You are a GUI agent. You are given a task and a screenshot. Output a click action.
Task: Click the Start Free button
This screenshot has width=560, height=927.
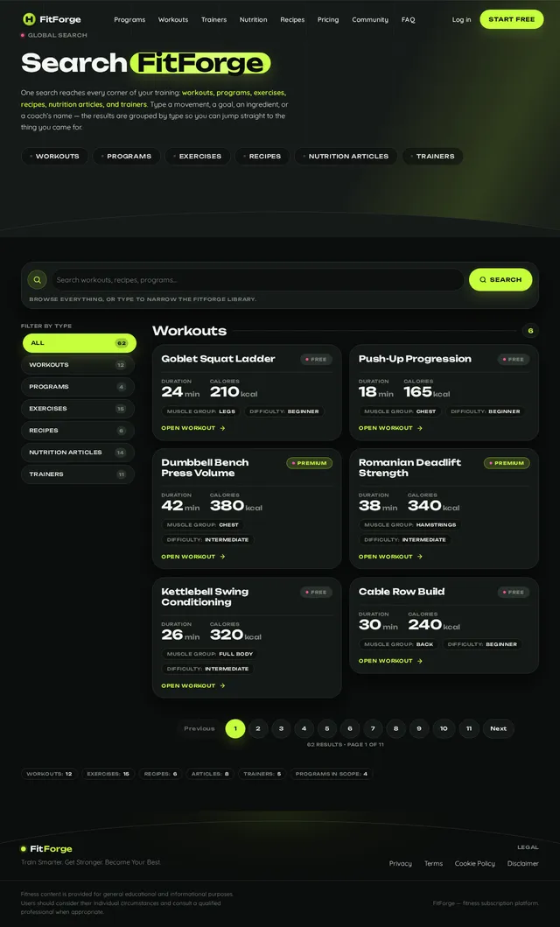(512, 19)
